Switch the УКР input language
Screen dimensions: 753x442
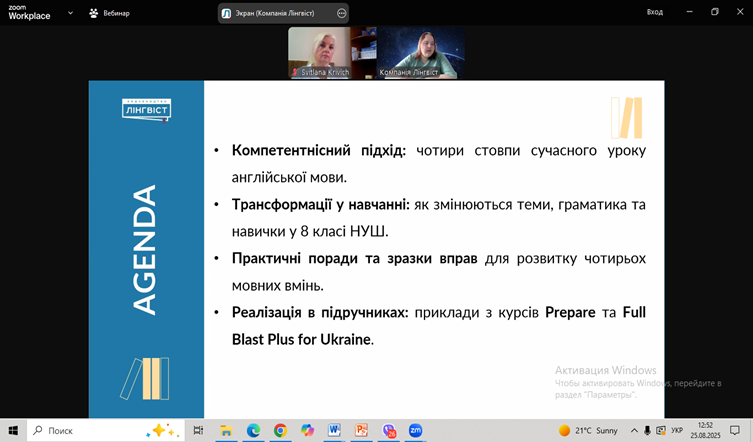677,430
